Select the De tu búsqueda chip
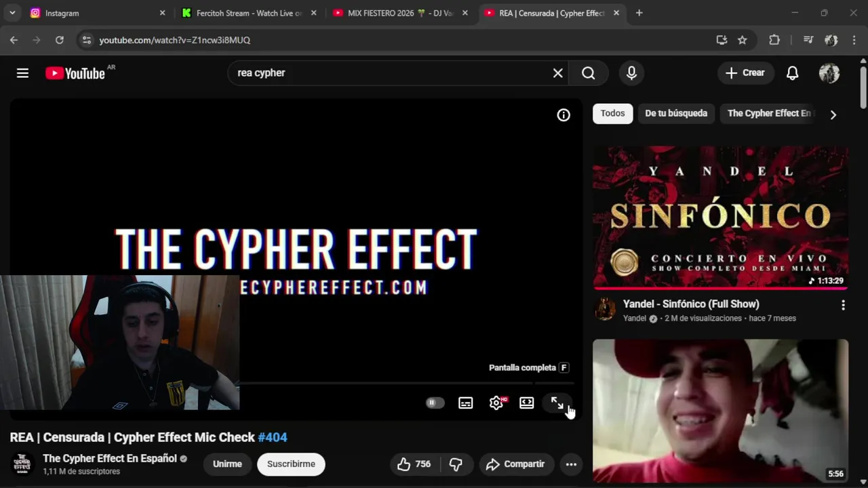Screen dimensions: 868x488 click(x=676, y=114)
